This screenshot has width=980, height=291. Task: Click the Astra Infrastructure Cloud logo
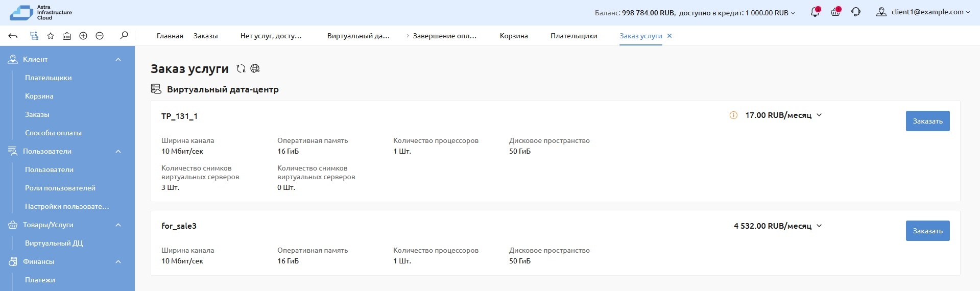pyautogui.click(x=41, y=12)
